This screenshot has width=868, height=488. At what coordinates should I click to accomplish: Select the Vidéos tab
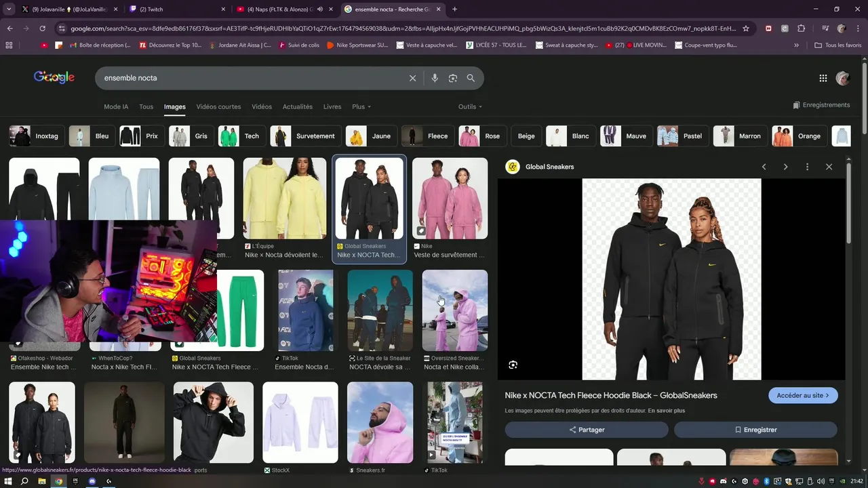click(262, 107)
